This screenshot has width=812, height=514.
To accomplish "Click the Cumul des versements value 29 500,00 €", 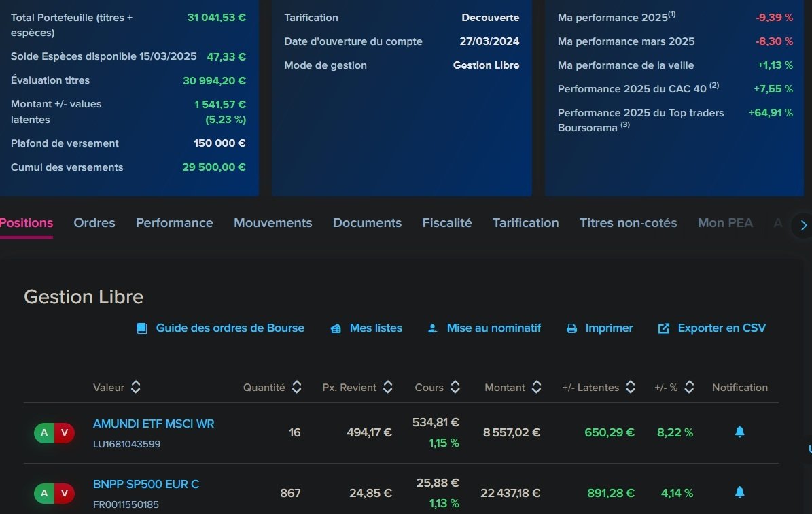I will [x=214, y=167].
